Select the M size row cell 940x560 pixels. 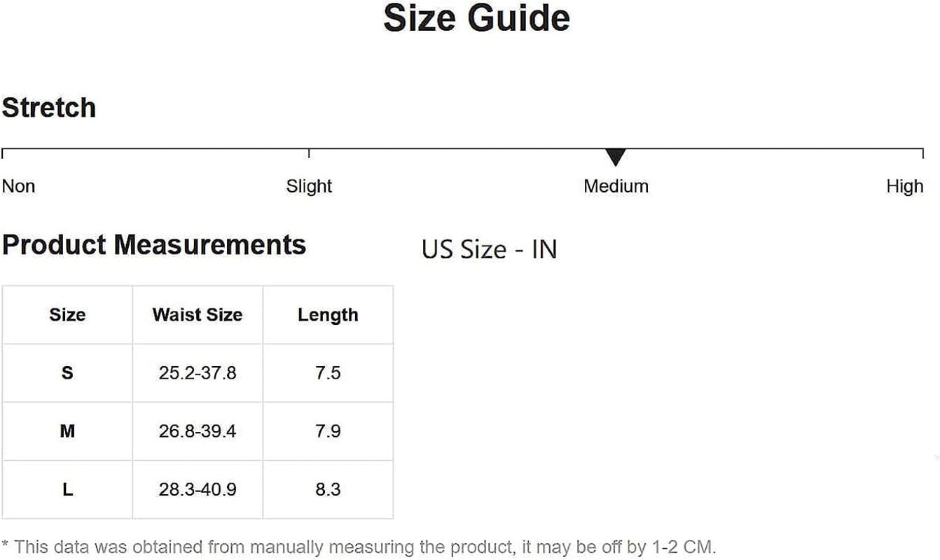click(x=67, y=431)
